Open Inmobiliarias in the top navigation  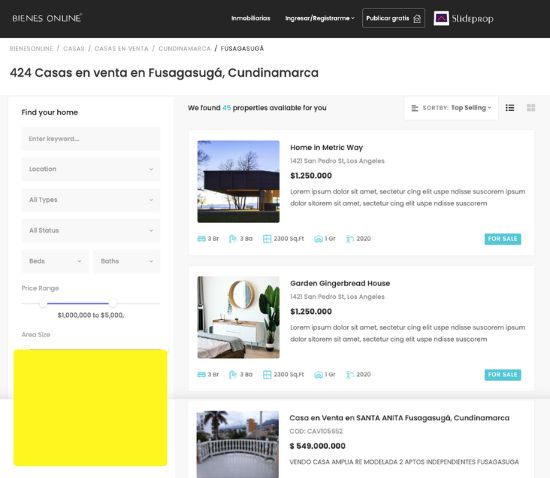pos(251,18)
